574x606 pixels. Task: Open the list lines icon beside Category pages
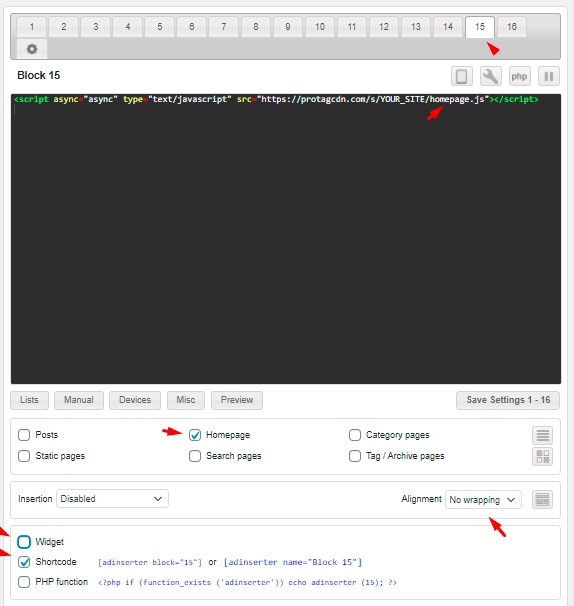[x=542, y=435]
